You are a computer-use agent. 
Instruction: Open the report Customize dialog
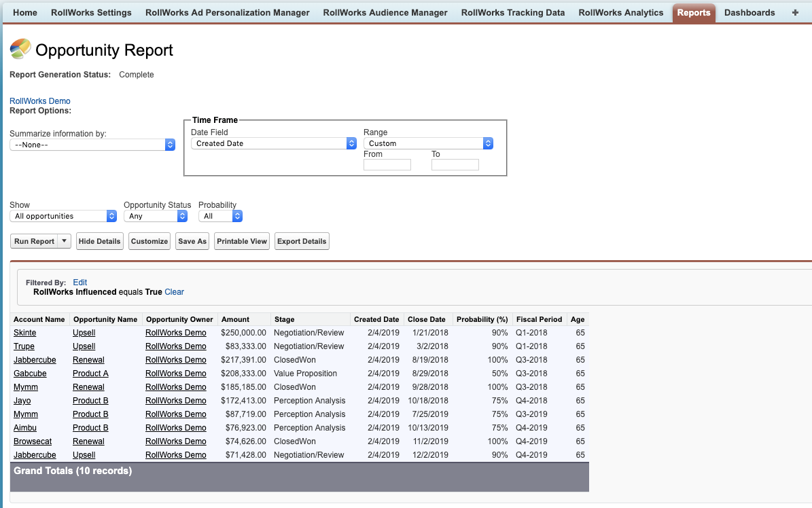click(149, 240)
